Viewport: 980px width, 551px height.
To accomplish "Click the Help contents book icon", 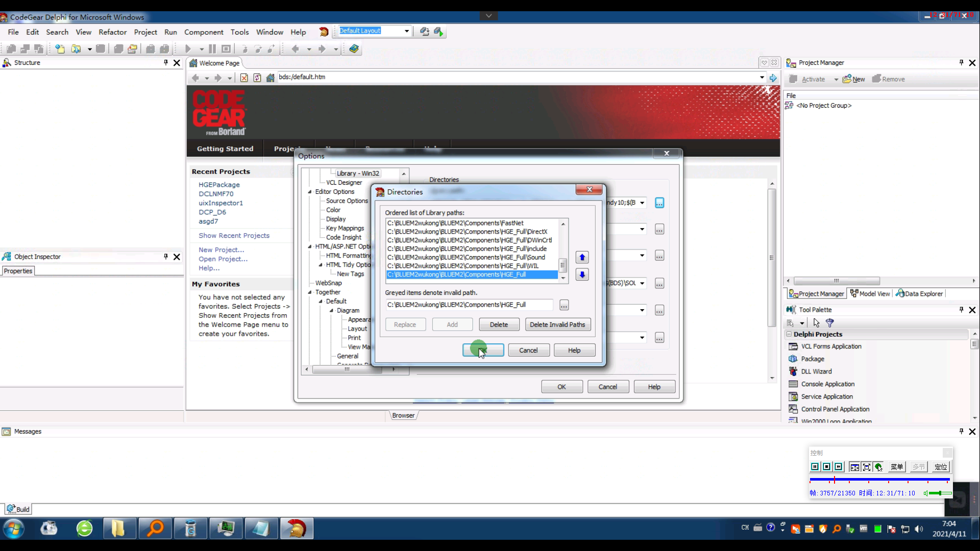I will [354, 49].
